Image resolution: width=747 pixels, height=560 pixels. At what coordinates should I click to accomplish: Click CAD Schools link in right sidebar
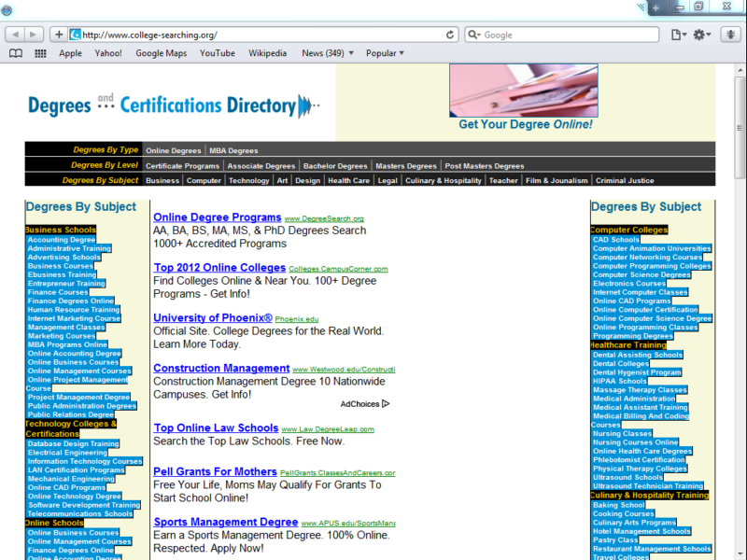point(616,240)
